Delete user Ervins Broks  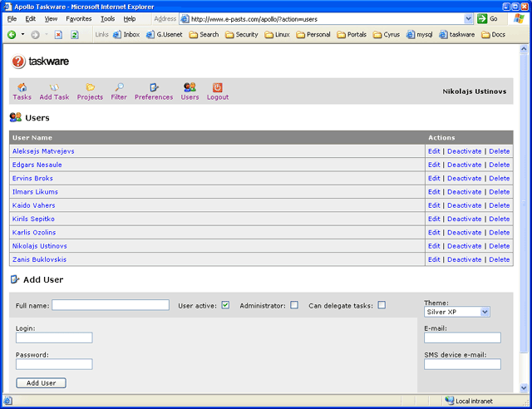coord(499,179)
